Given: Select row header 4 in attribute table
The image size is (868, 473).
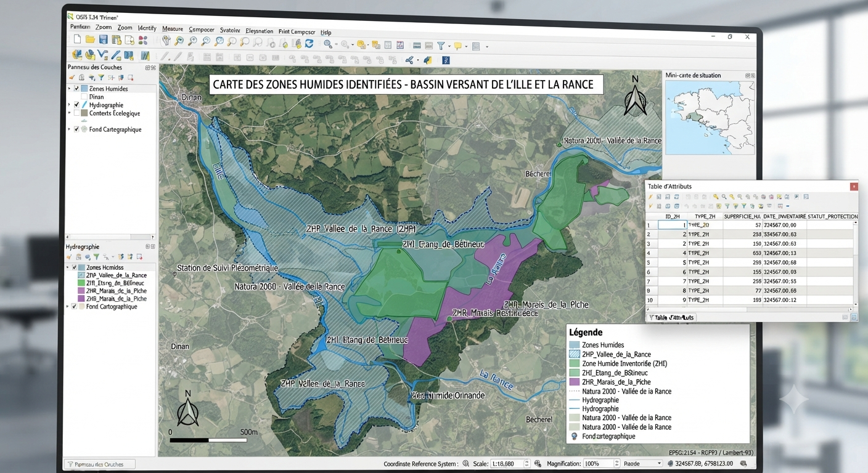Looking at the screenshot, I should (x=651, y=253).
